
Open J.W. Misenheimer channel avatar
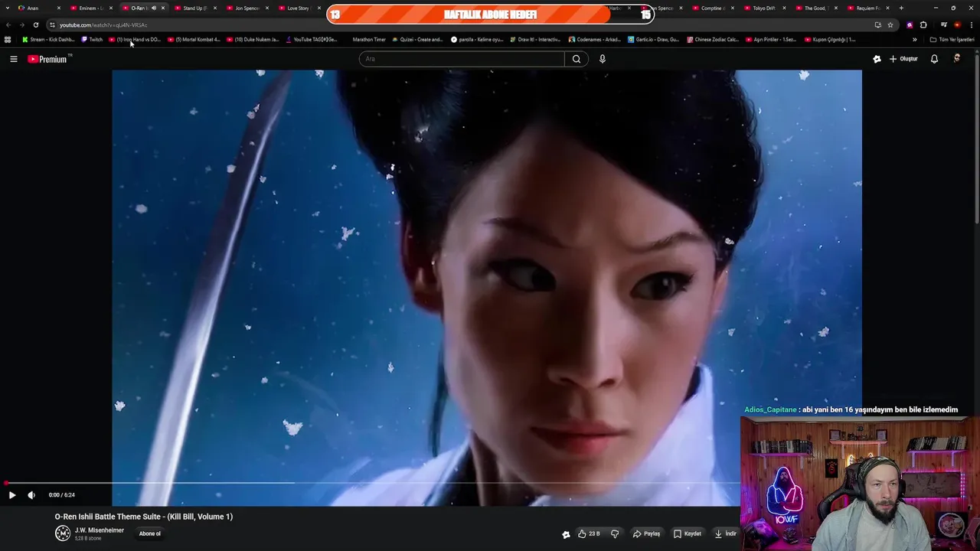[63, 533]
